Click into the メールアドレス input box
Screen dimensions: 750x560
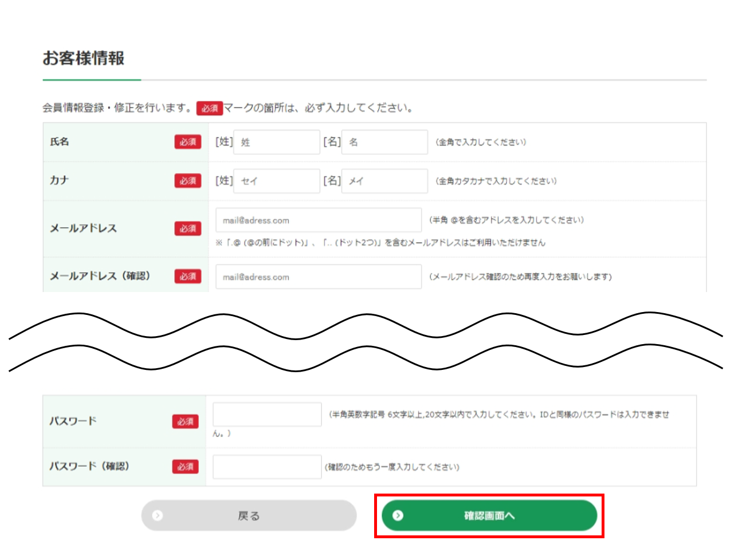coord(318,220)
